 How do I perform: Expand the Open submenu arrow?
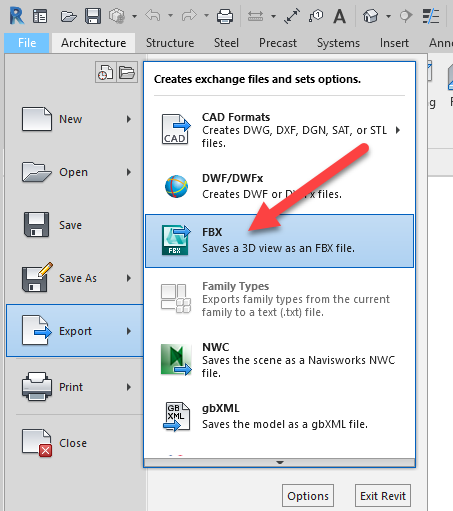[129, 172]
